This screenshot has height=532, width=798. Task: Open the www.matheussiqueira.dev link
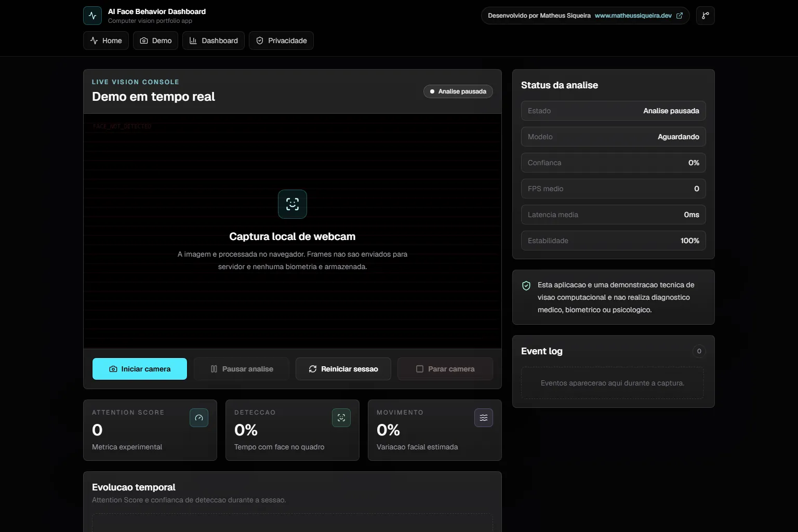coord(633,16)
